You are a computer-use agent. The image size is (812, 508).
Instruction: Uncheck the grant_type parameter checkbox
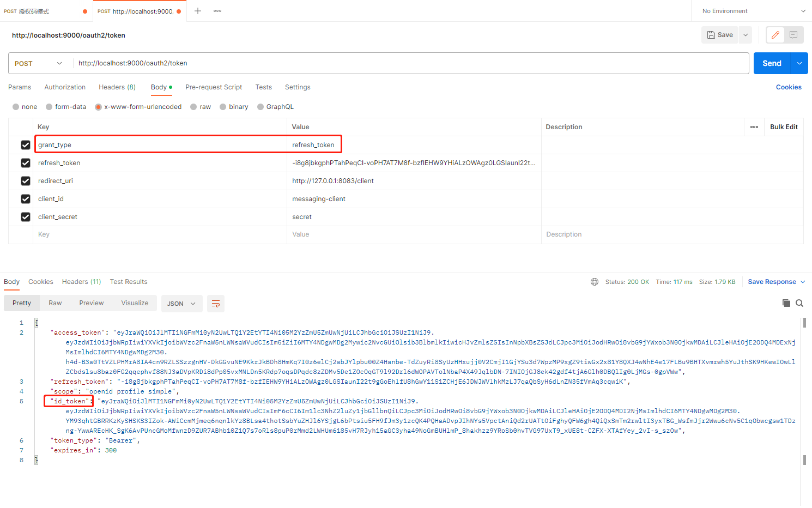25,144
